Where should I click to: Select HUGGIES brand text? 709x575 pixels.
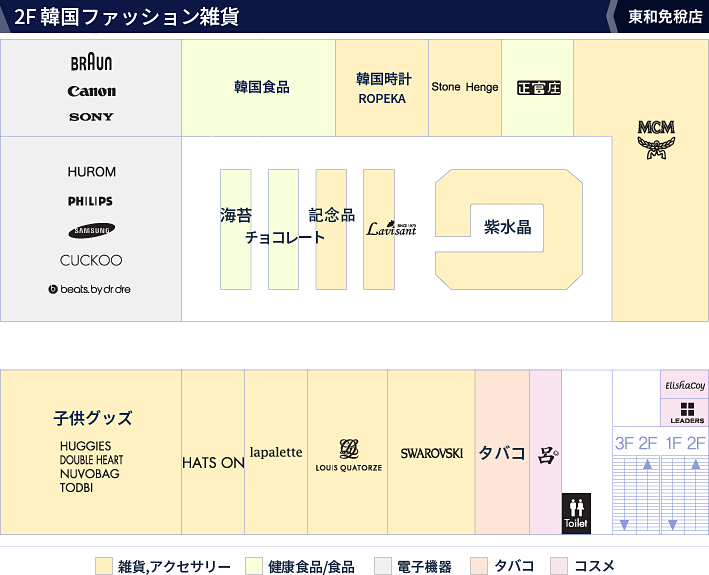(x=85, y=446)
